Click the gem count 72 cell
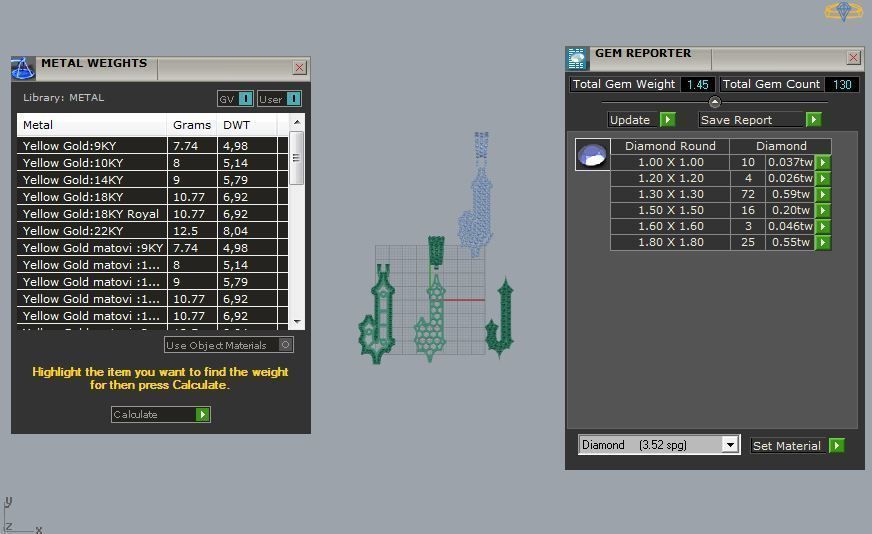Screen dimensions: 872x534 coord(748,194)
